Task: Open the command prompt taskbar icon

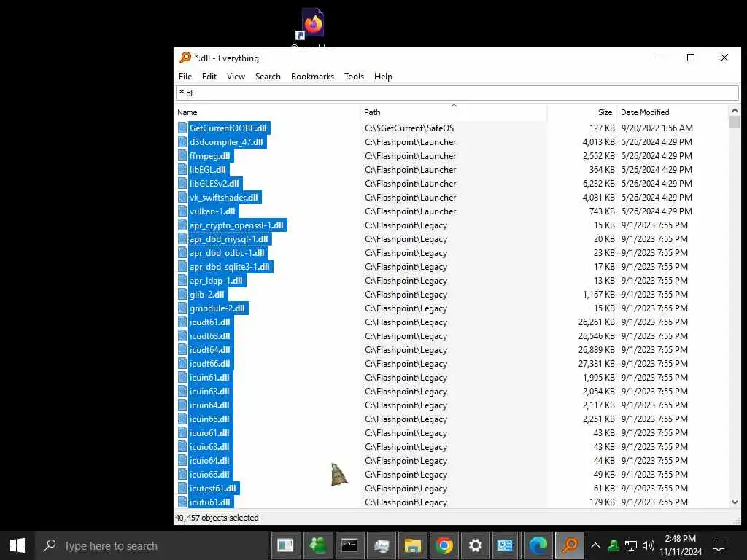Action: click(349, 545)
